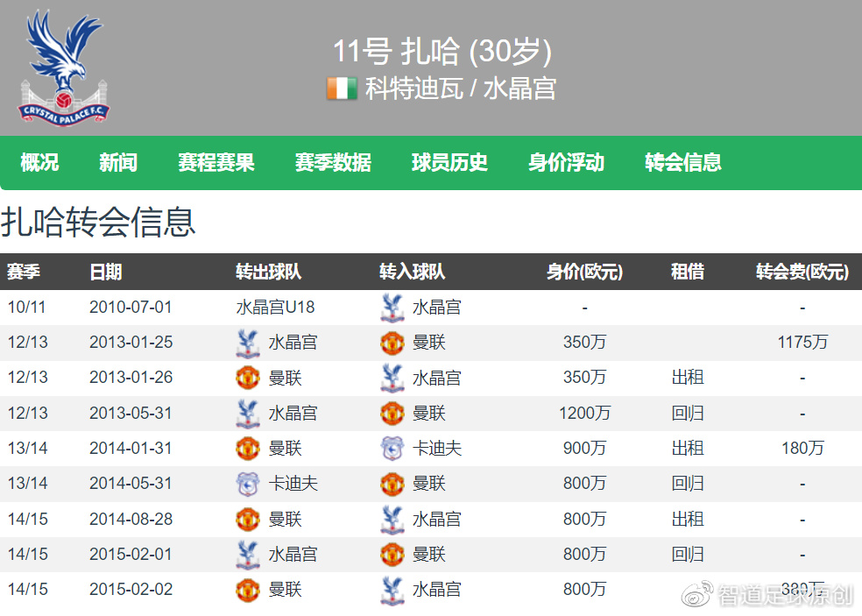Click the 卡迪夫 link in the 2014-01-31 row
This screenshot has width=862, height=616.
(x=437, y=449)
